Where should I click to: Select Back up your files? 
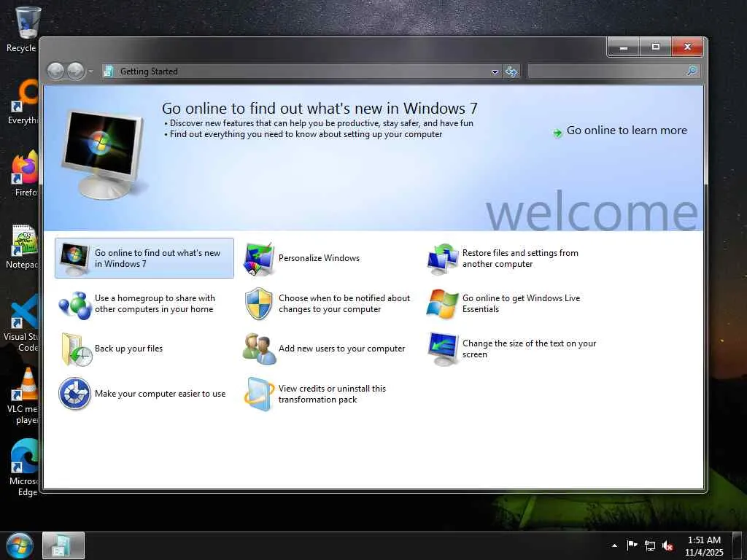pyautogui.click(x=128, y=349)
